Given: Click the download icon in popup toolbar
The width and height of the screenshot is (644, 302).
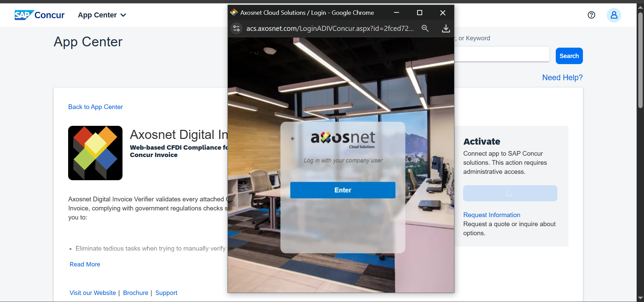Looking at the screenshot, I should tap(446, 29).
